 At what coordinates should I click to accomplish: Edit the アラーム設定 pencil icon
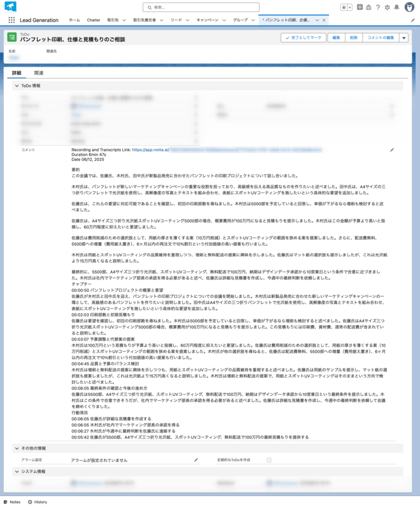196,460
